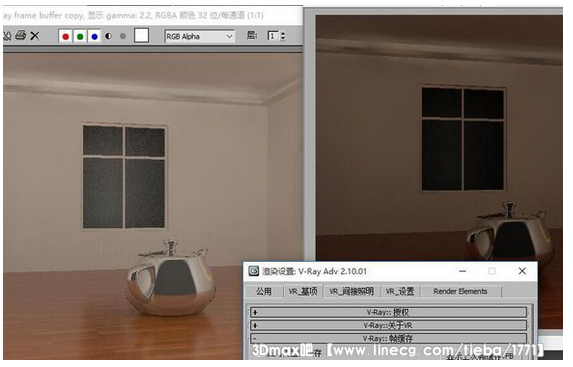Open the RGB Alpha channel dropdown
Viewport: 573px width, 367px height.
(200, 36)
